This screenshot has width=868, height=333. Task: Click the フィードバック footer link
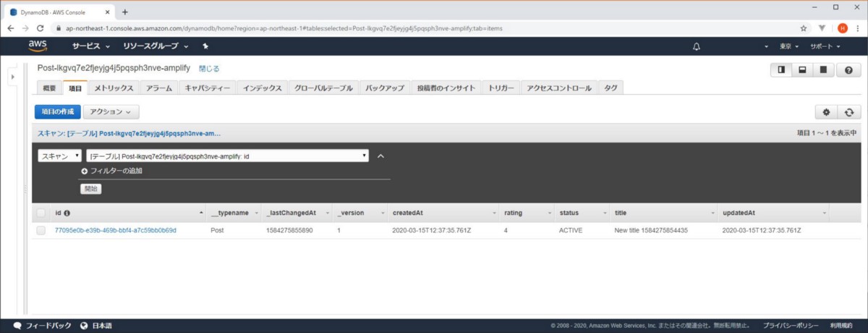pos(48,326)
